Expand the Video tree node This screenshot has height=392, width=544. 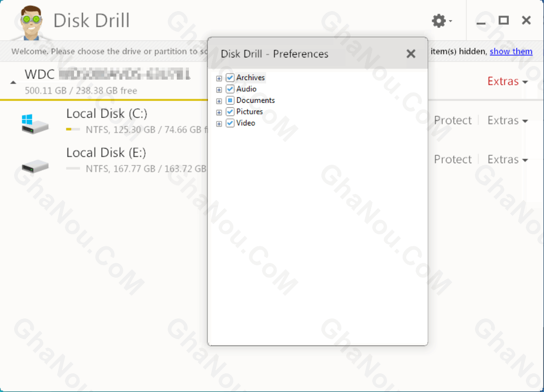(219, 124)
